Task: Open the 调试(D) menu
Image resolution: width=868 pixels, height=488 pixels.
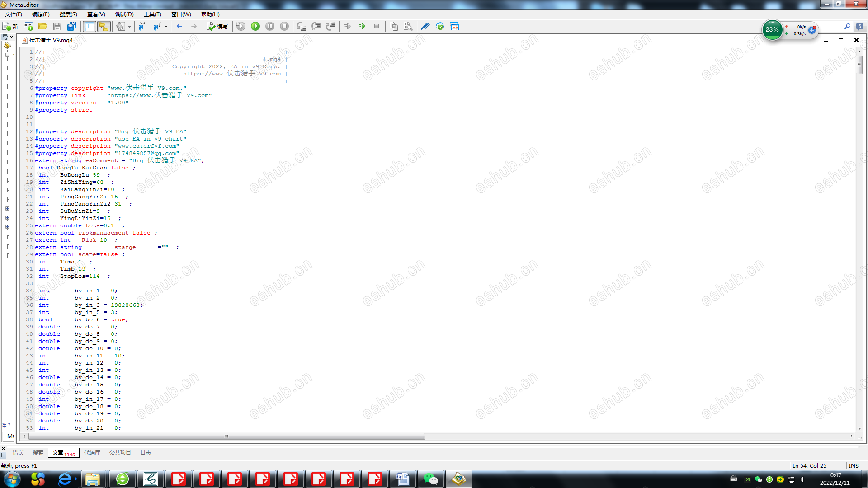Action: coord(124,14)
